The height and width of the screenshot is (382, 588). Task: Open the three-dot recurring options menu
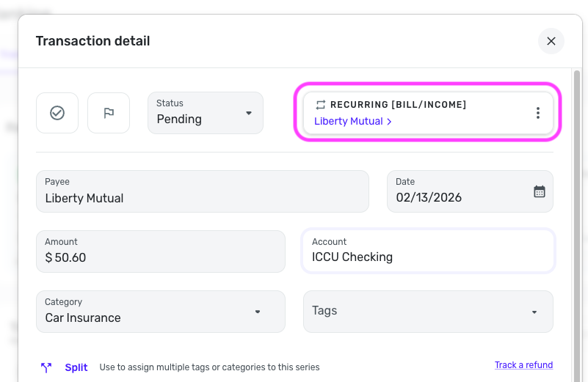tap(538, 113)
